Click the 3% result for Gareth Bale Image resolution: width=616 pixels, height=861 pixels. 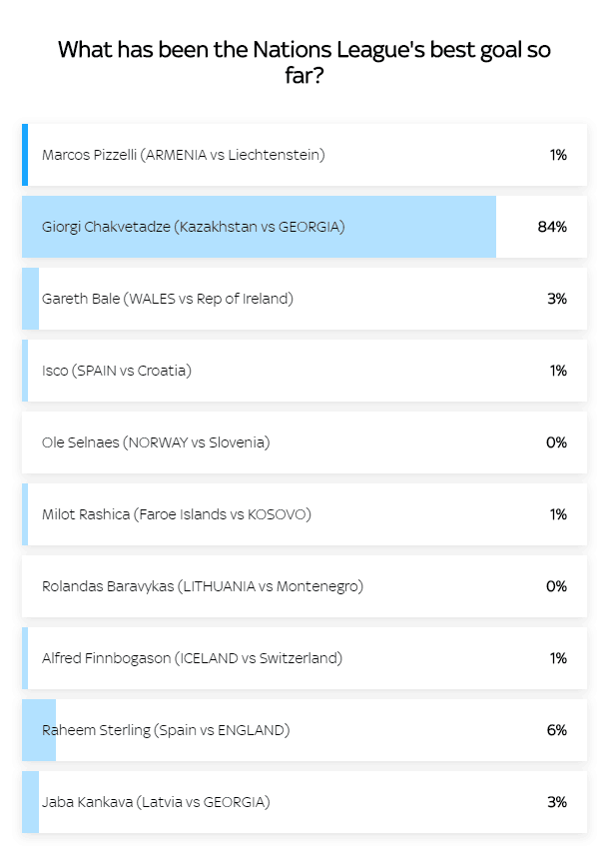click(557, 299)
